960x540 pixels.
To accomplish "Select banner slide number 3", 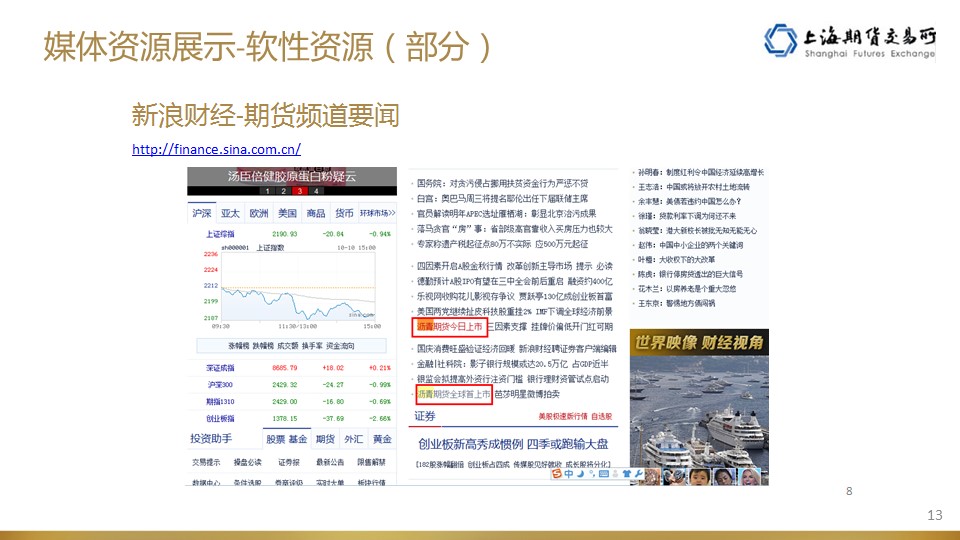I will click(299, 191).
